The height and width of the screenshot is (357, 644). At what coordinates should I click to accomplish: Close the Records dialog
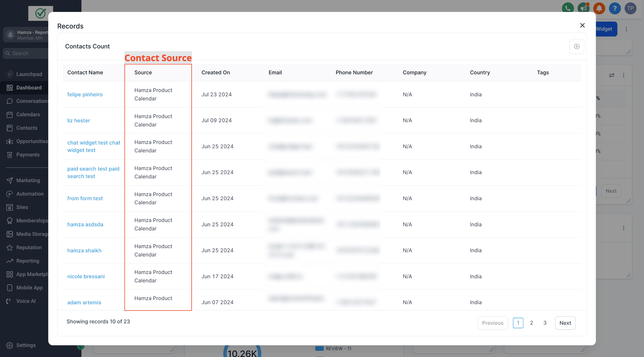[582, 25]
